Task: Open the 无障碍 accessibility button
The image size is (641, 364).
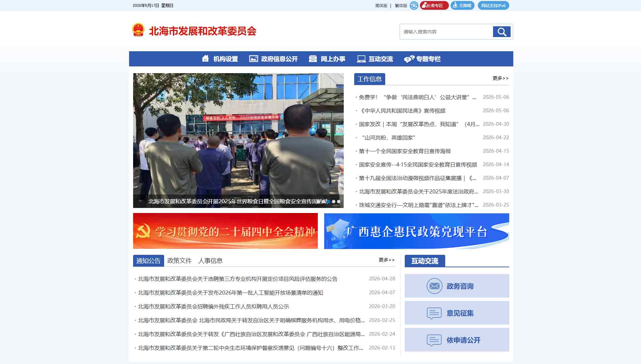Action: (x=462, y=5)
